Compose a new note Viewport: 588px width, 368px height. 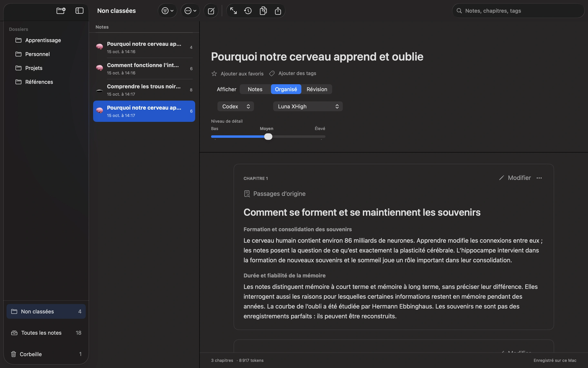pos(211,11)
